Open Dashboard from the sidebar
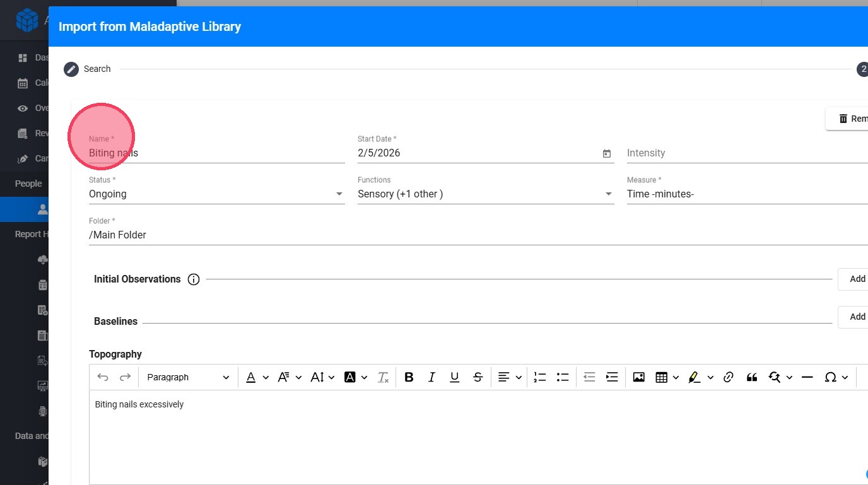Viewport: 868px width, 485px height. click(33, 57)
